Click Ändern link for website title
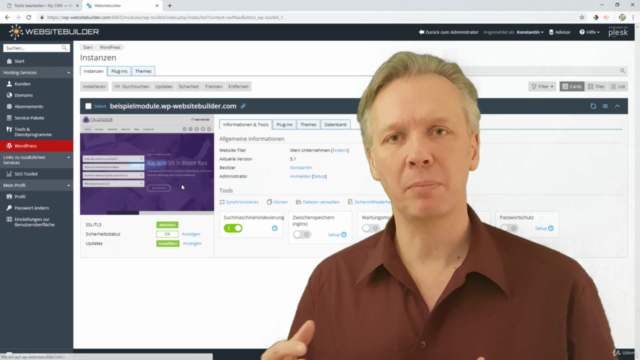 pos(340,150)
